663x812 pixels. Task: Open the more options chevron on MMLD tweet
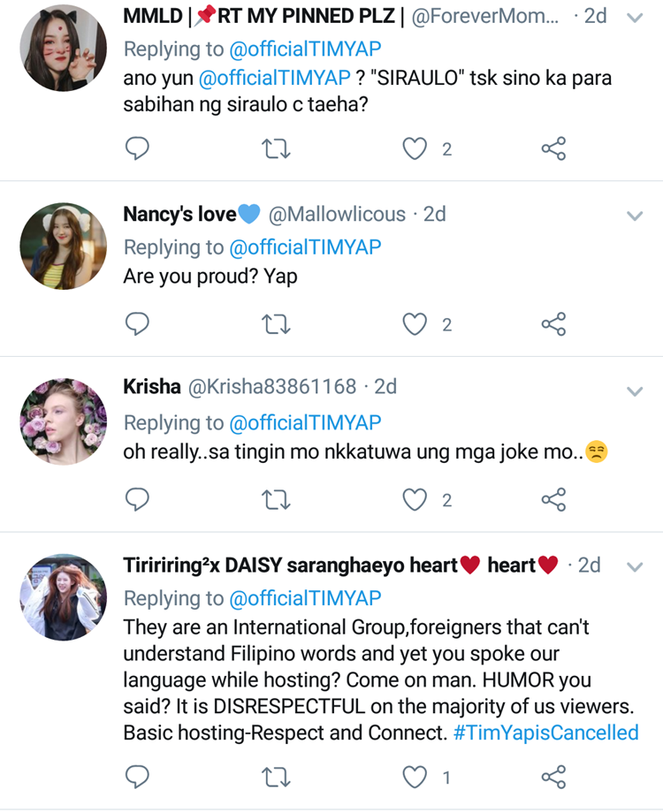coord(635,18)
